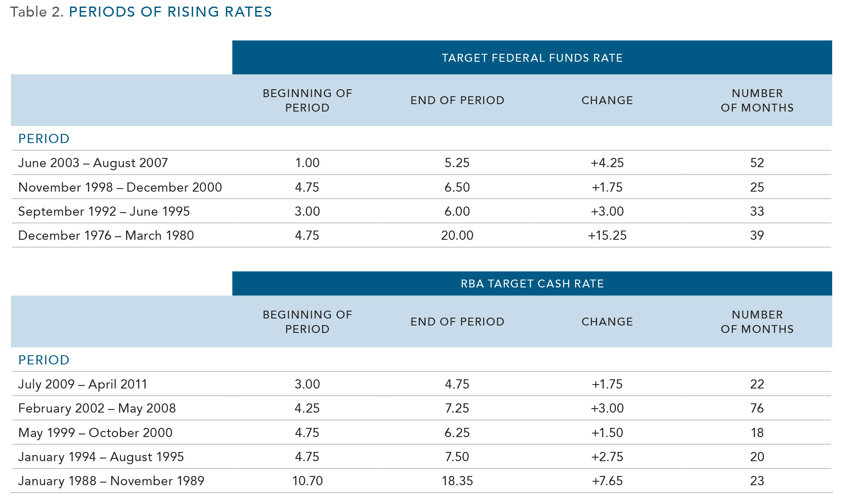Viewport: 844px width, 504px height.
Task: Click the November 1998 – December 2000 period
Action: tap(120, 187)
